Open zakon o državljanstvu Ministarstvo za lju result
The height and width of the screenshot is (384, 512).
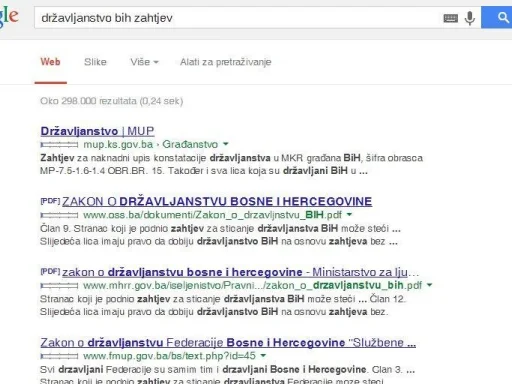241,272
